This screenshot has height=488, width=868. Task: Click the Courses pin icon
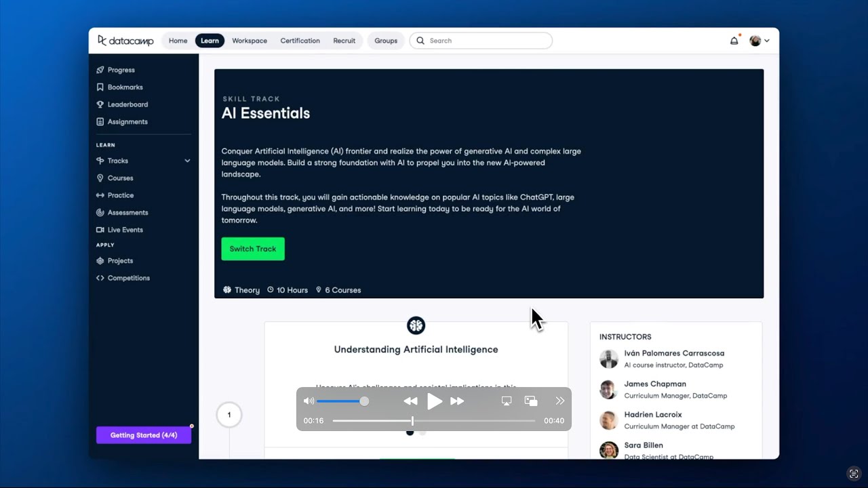(100, 178)
